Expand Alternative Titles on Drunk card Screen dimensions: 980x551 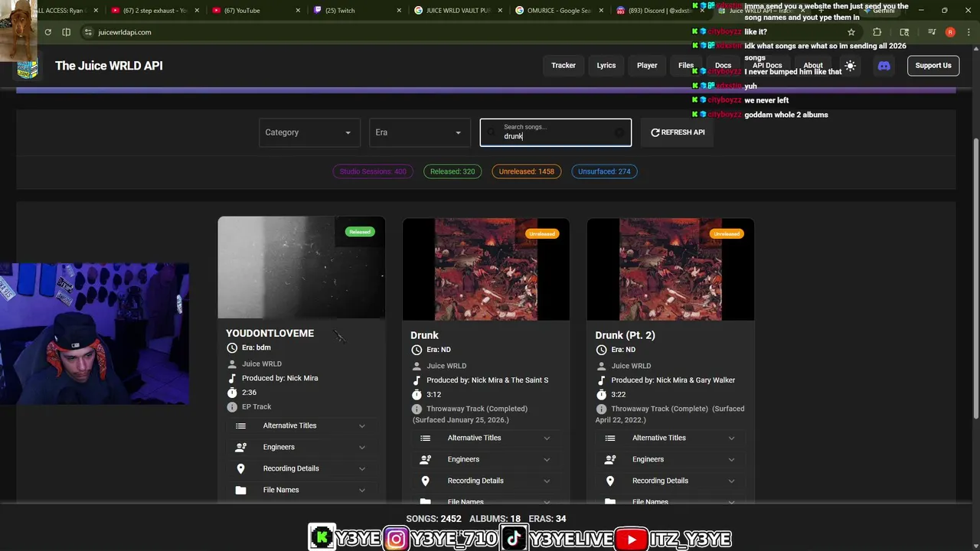point(486,439)
